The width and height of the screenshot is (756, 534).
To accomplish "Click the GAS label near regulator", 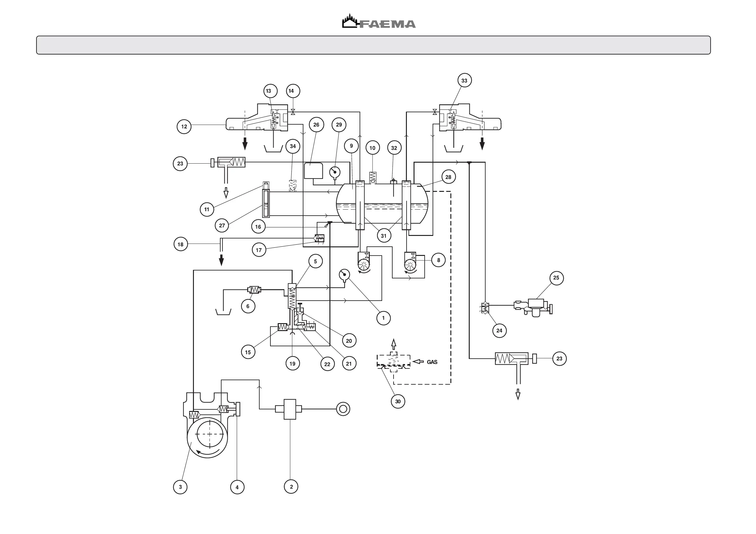I will pyautogui.click(x=432, y=362).
